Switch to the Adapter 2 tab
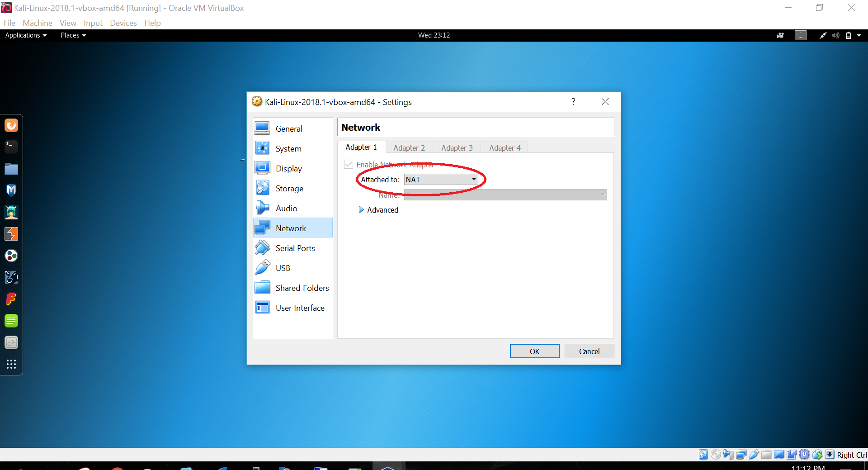 (x=409, y=148)
